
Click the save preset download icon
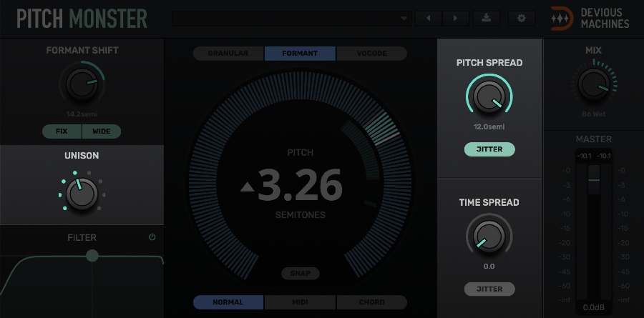(x=487, y=18)
